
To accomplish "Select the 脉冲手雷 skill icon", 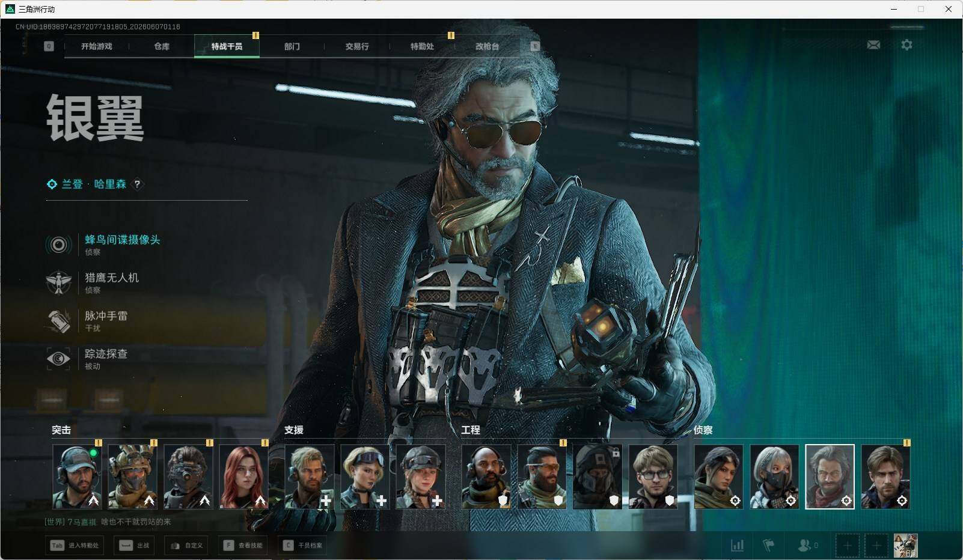I will (58, 321).
